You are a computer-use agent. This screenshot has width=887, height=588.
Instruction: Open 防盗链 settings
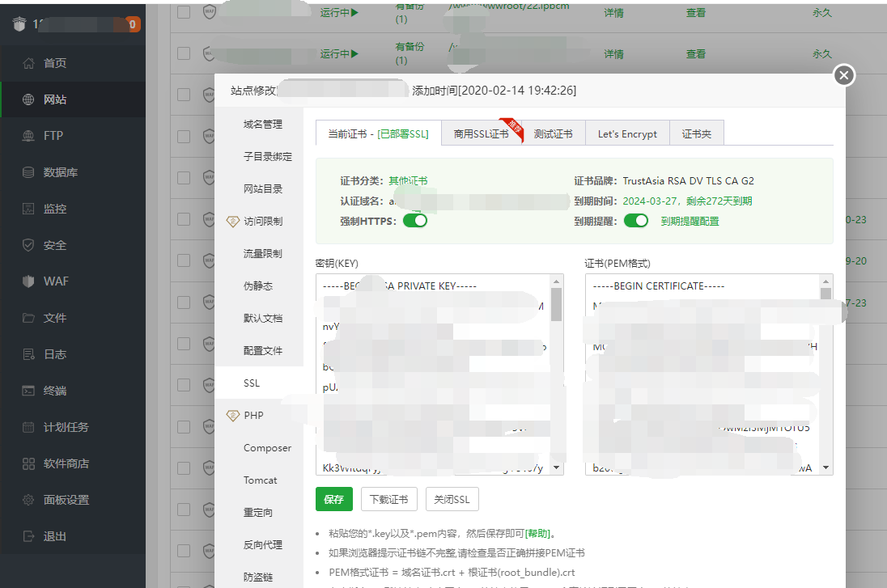tap(258, 577)
